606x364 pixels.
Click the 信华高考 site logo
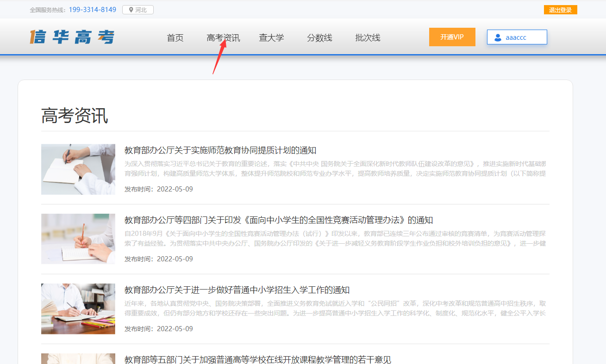click(72, 37)
